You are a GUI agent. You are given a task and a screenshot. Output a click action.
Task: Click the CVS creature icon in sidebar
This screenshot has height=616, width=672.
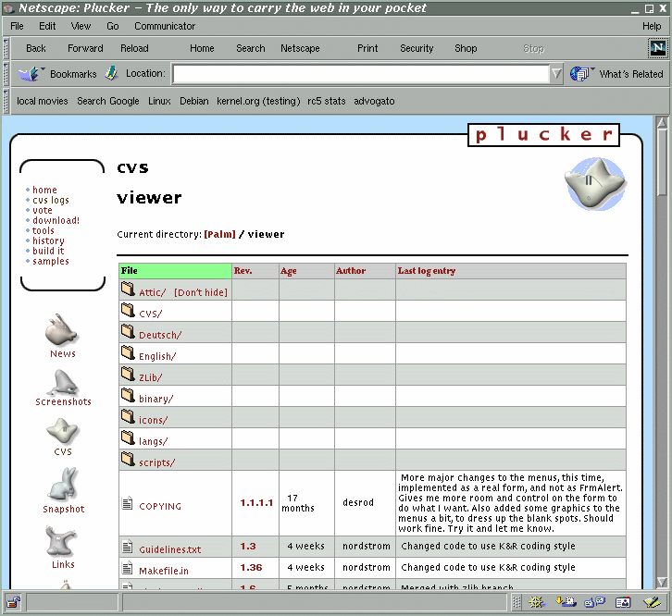63,430
